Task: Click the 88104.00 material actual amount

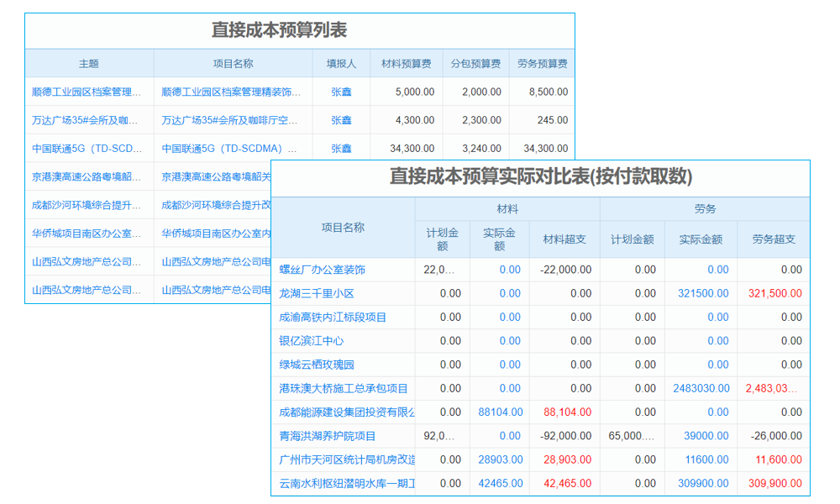Action: pos(501,412)
